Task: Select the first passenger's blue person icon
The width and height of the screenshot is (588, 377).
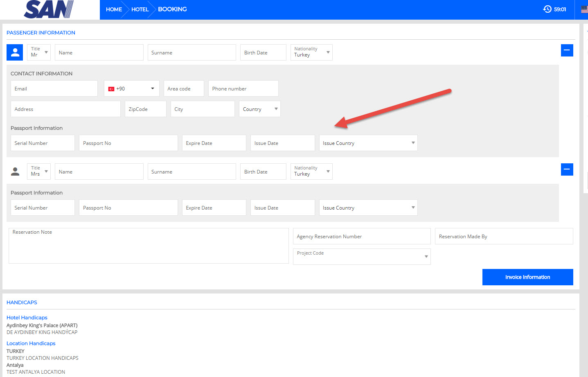Action: 15,52
